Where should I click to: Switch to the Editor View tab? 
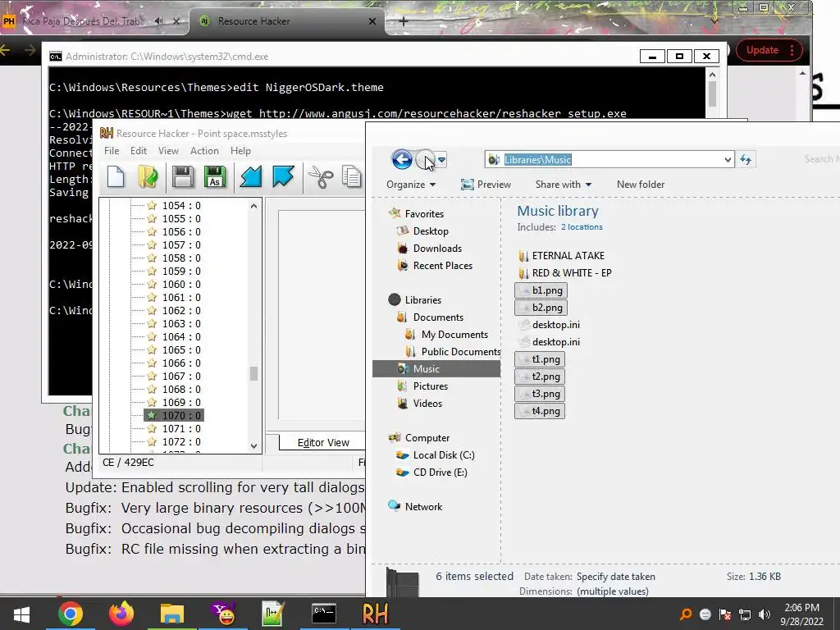click(323, 442)
